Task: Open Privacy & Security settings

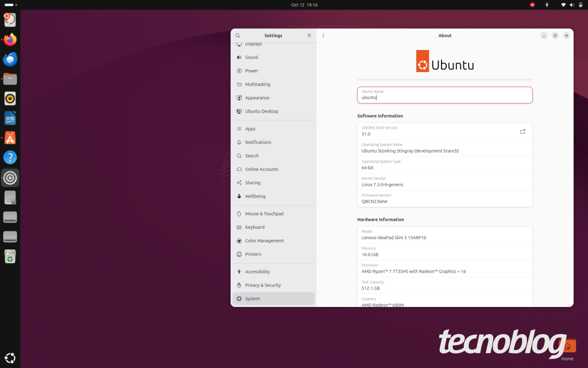Action: pyautogui.click(x=273, y=285)
